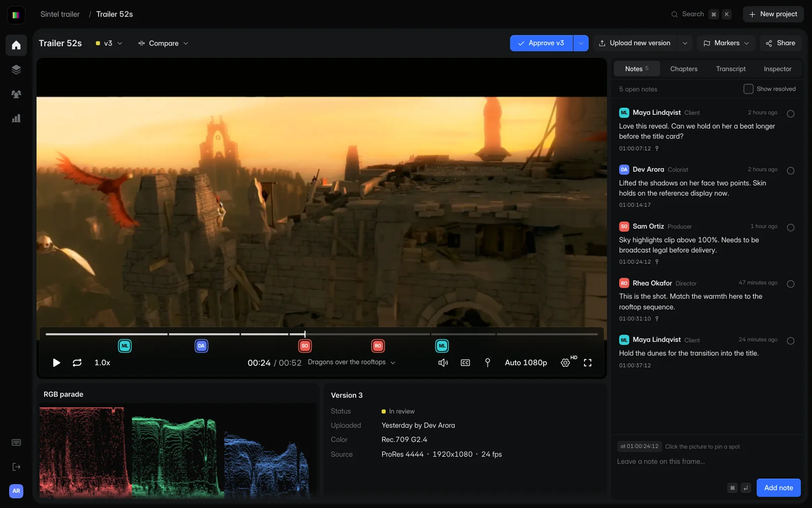This screenshot has width=812, height=508.
Task: Open the layers stack sidebar icon
Action: pyautogui.click(x=16, y=70)
